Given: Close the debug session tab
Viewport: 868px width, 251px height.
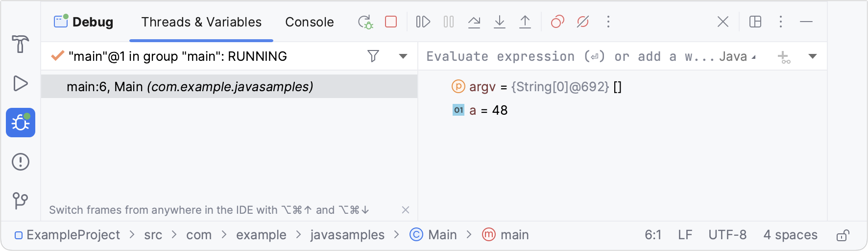Looking at the screenshot, I should pos(723,22).
